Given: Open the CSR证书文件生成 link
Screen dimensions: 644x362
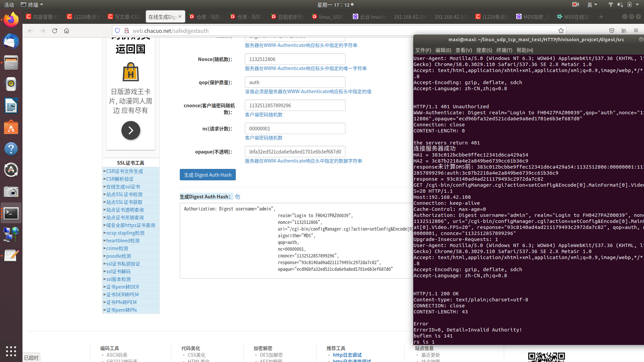Looking at the screenshot, I should click(x=124, y=171).
